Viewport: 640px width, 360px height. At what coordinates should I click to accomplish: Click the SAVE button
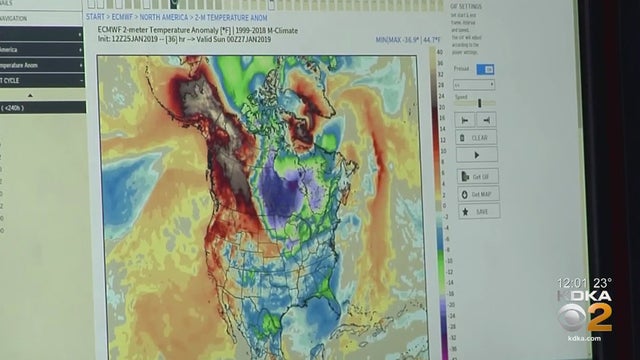[x=479, y=212]
